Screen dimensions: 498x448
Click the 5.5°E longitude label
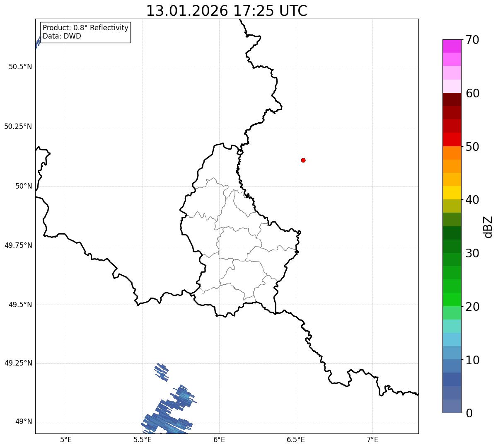point(143,439)
